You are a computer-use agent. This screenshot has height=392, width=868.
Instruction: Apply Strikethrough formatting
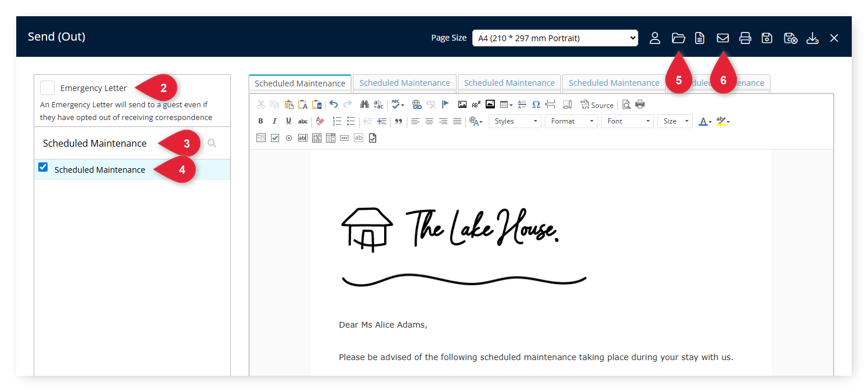(303, 121)
